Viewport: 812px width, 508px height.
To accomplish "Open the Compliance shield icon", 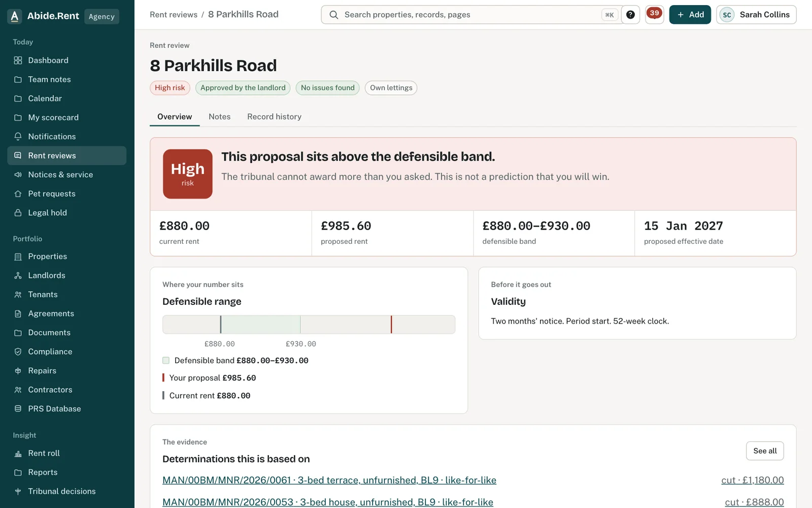I will click(18, 352).
